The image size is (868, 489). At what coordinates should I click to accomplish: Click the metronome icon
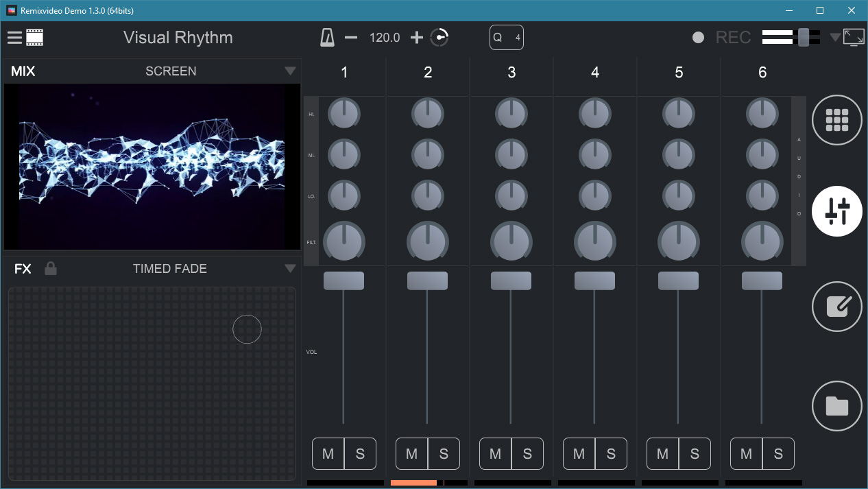click(327, 38)
